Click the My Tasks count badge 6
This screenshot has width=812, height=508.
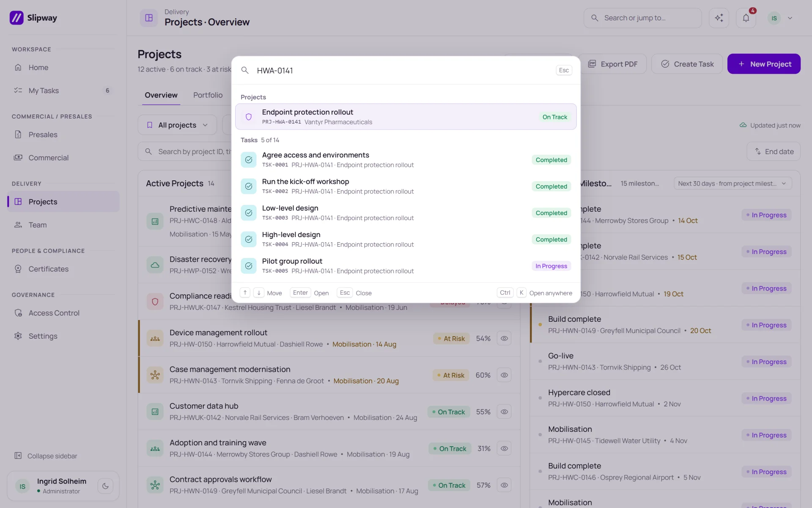click(107, 90)
